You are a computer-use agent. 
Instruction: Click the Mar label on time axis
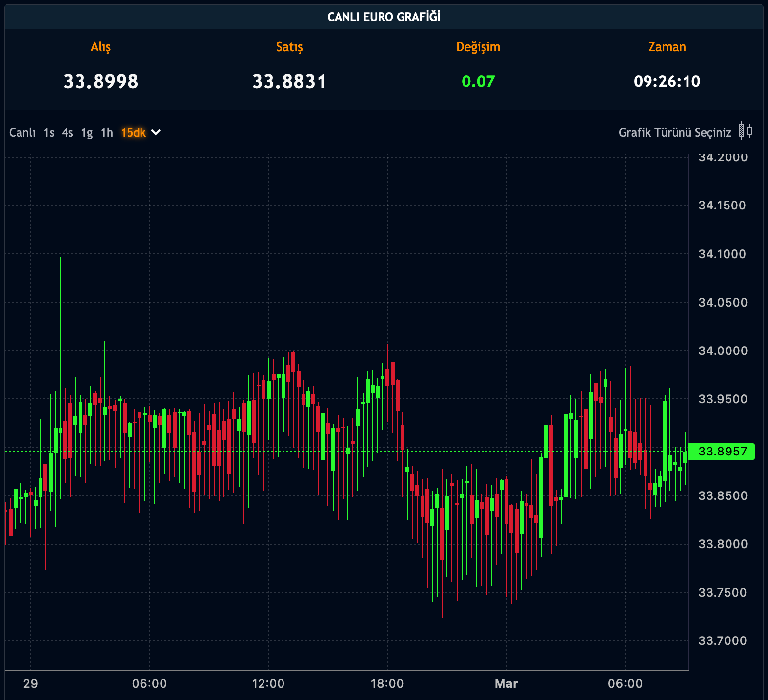[x=506, y=683]
